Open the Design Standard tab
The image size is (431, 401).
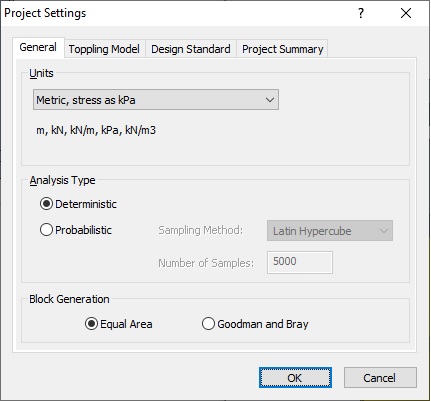click(191, 49)
